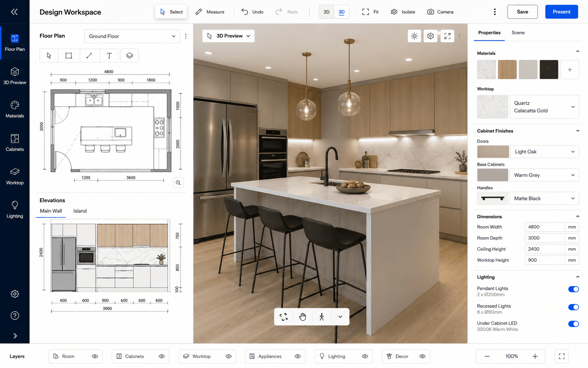588x368 pixels.
Task: Open settings gear in the sidebar
Action: 15,294
